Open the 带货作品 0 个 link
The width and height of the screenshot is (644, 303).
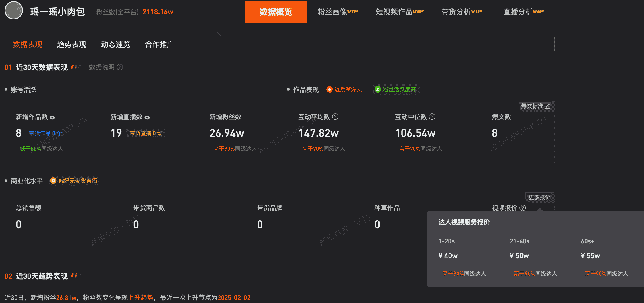[45, 133]
